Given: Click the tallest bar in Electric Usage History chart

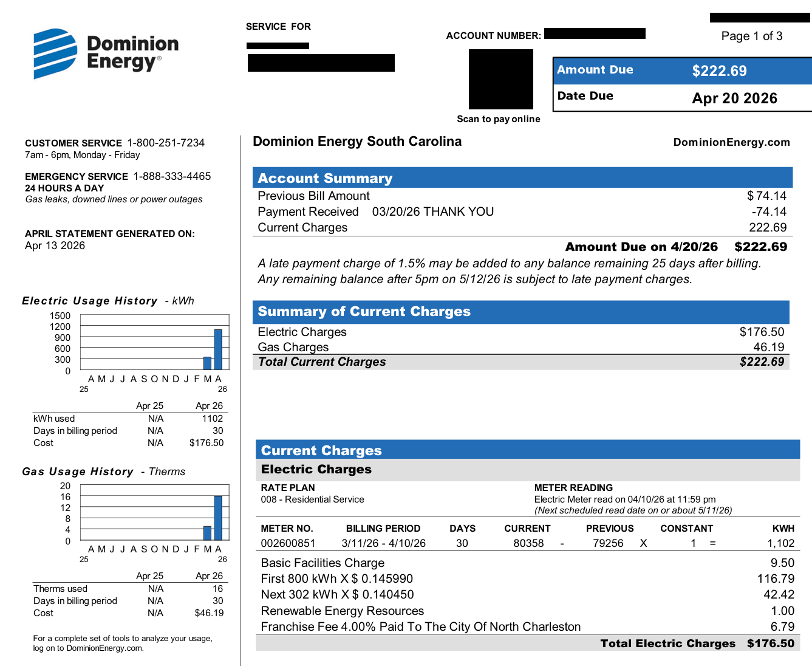Looking at the screenshot, I should coord(218,349).
